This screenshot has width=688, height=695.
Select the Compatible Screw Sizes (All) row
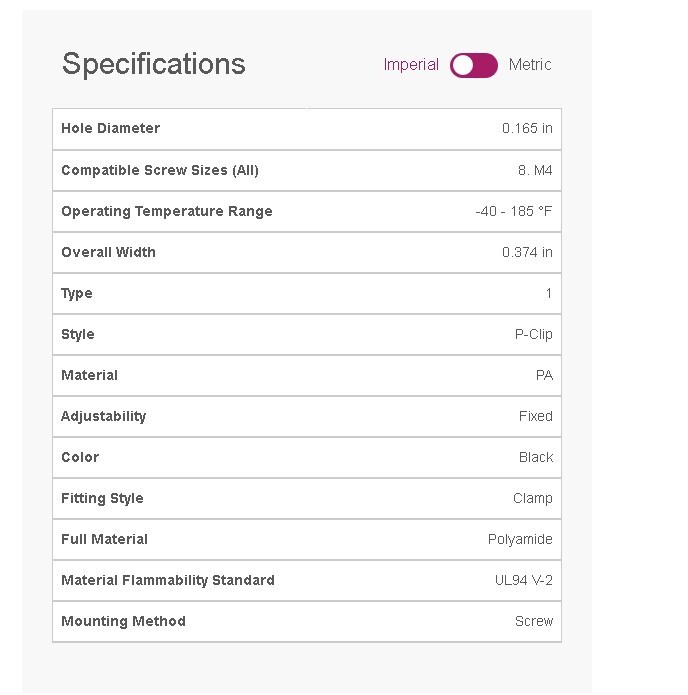pyautogui.click(x=307, y=171)
